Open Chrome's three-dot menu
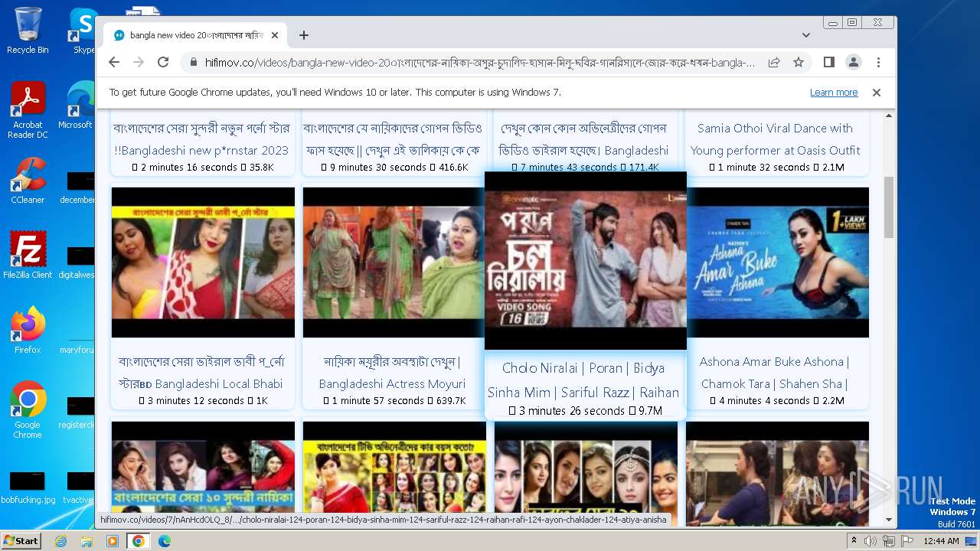The width and height of the screenshot is (980, 551). [878, 62]
